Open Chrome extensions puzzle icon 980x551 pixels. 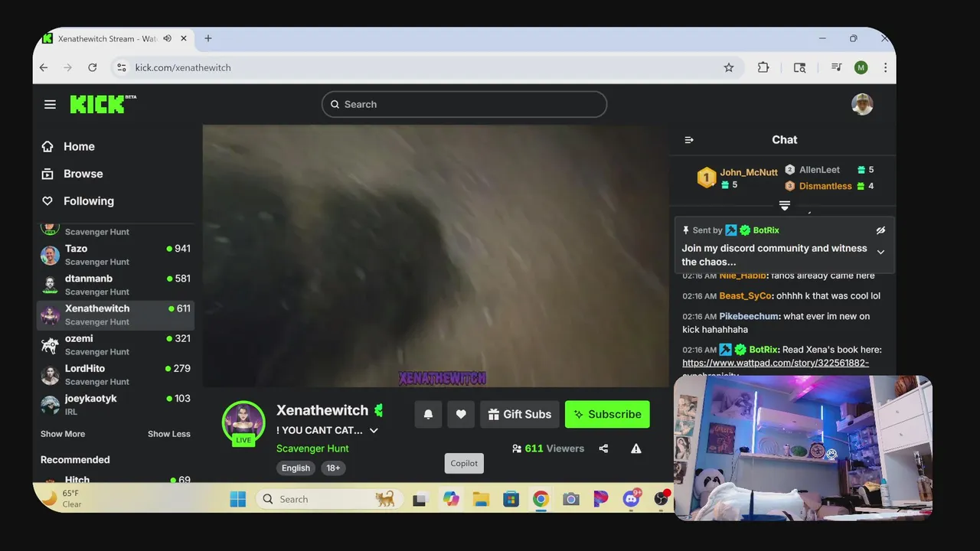[763, 67]
